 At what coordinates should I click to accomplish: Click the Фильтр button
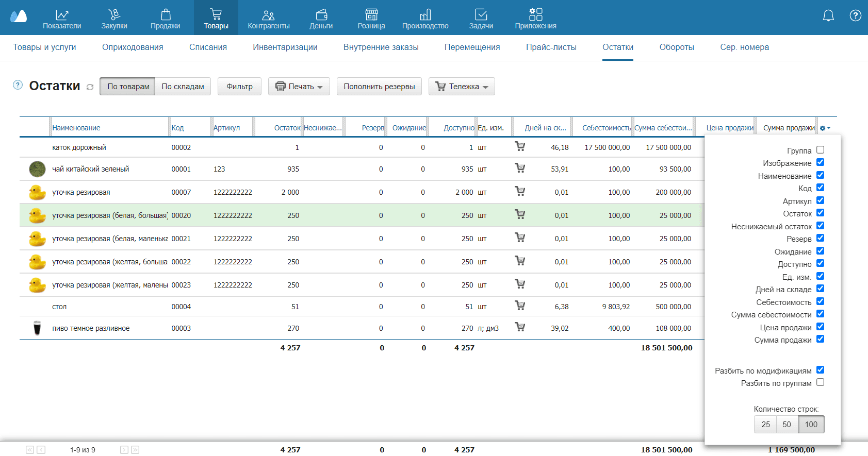[239, 87]
